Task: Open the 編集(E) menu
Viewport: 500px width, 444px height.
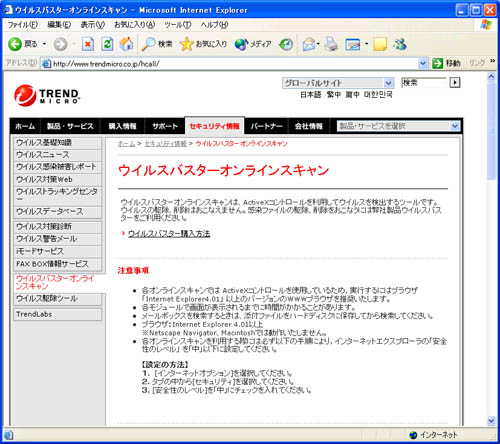Action: click(59, 25)
